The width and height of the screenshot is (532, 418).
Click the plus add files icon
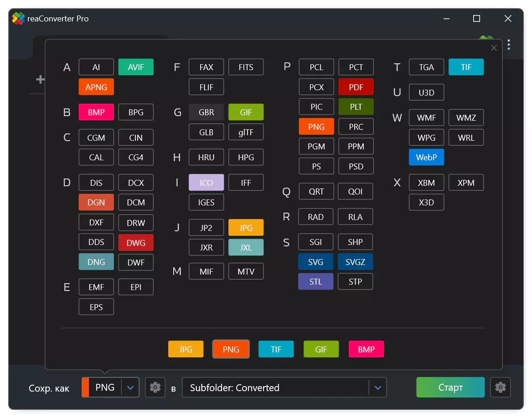click(x=41, y=79)
